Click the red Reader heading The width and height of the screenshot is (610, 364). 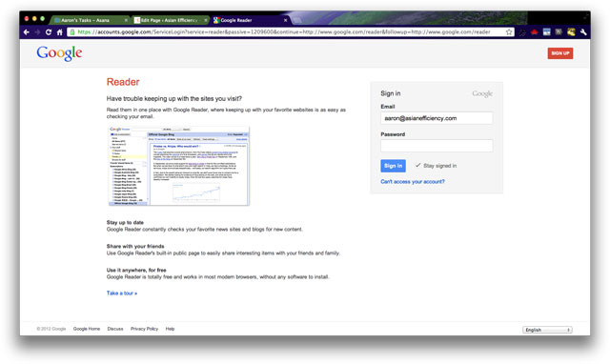click(x=123, y=82)
